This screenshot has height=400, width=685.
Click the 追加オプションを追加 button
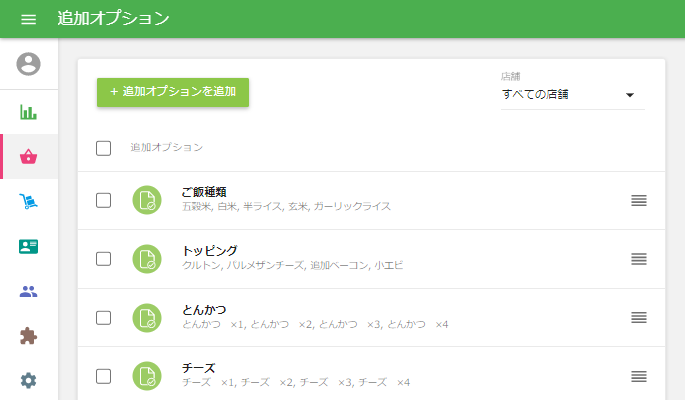click(x=173, y=92)
